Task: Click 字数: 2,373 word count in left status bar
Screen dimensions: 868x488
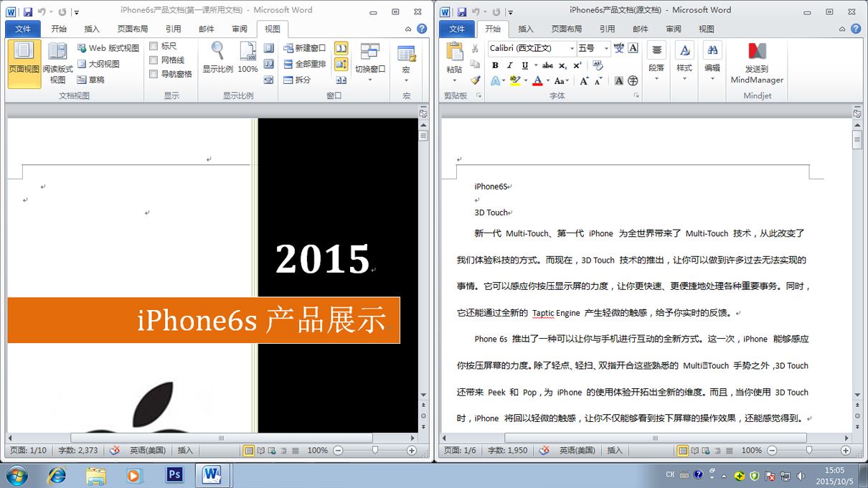Action: [77, 451]
